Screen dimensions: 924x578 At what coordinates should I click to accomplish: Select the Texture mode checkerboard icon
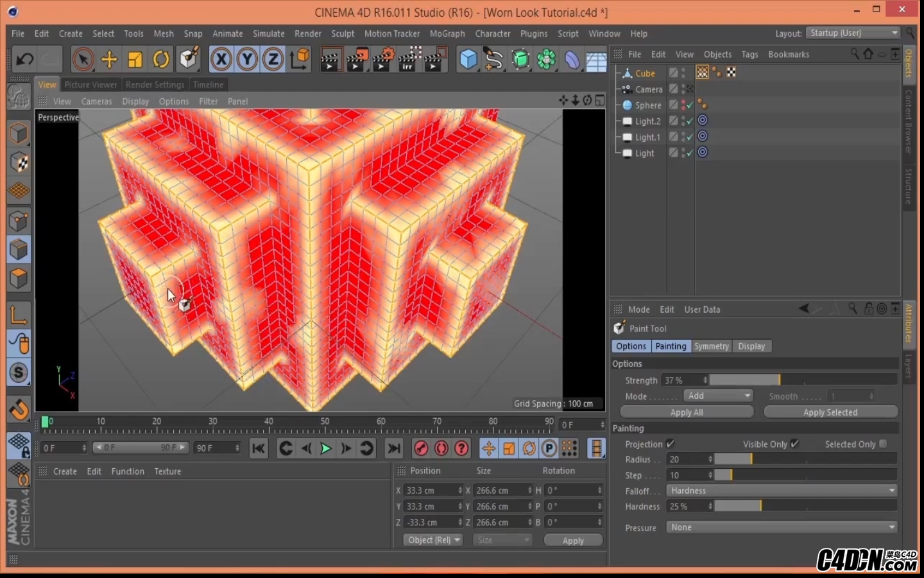[19, 163]
